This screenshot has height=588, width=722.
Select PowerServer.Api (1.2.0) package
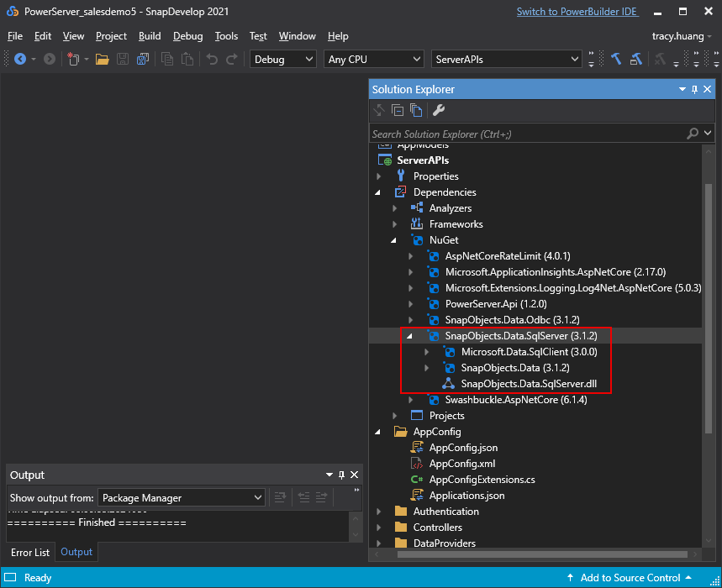[x=496, y=304]
